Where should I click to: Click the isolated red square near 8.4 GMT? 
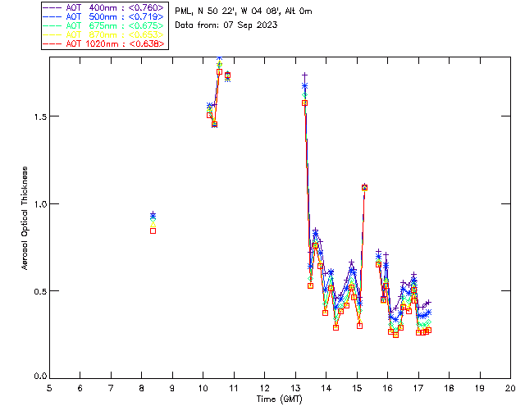click(153, 231)
